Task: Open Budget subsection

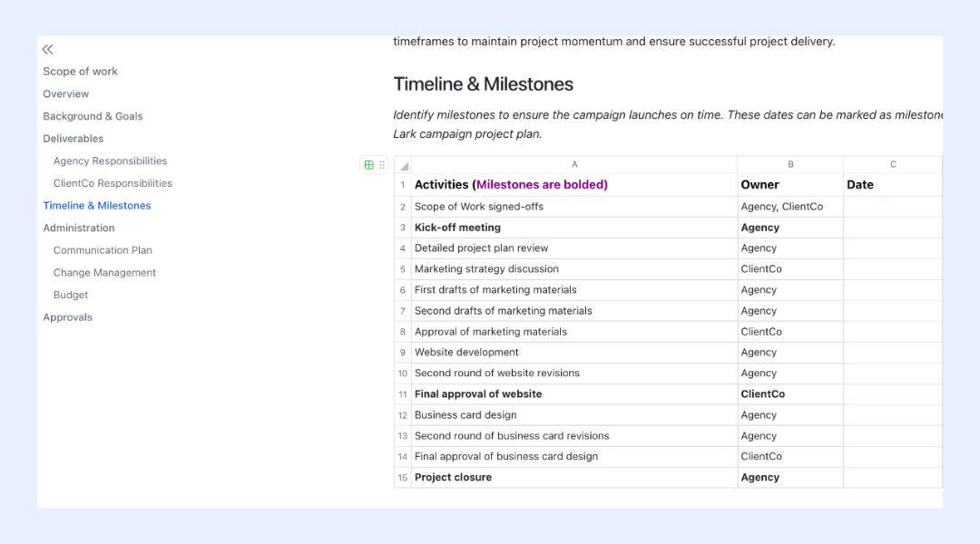Action: coord(71,295)
